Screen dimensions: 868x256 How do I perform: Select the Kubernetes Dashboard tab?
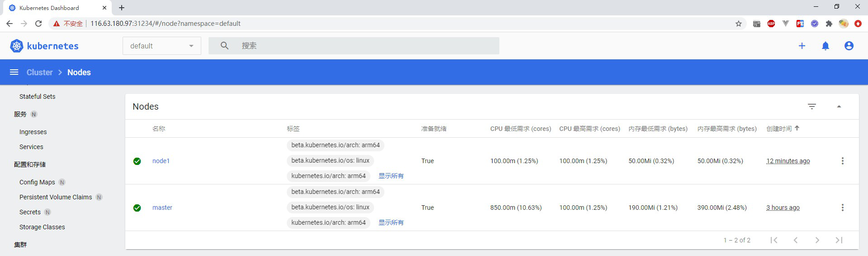pos(57,8)
